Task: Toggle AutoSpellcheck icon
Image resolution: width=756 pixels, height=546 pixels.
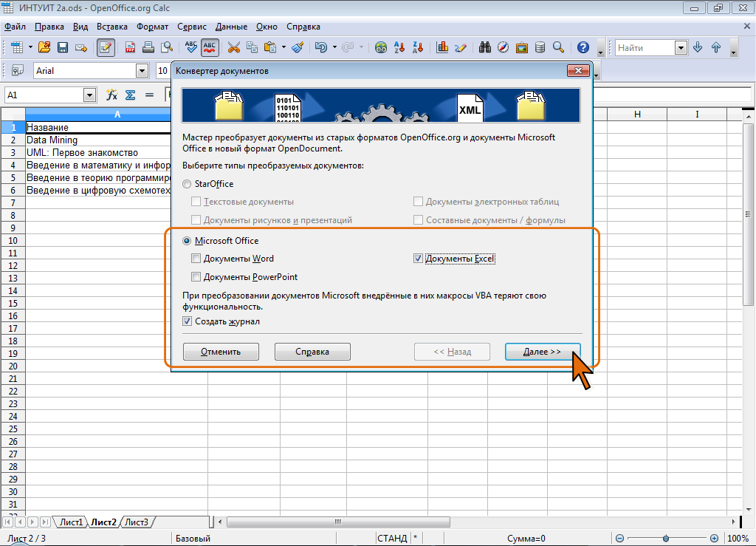Action: click(210, 47)
